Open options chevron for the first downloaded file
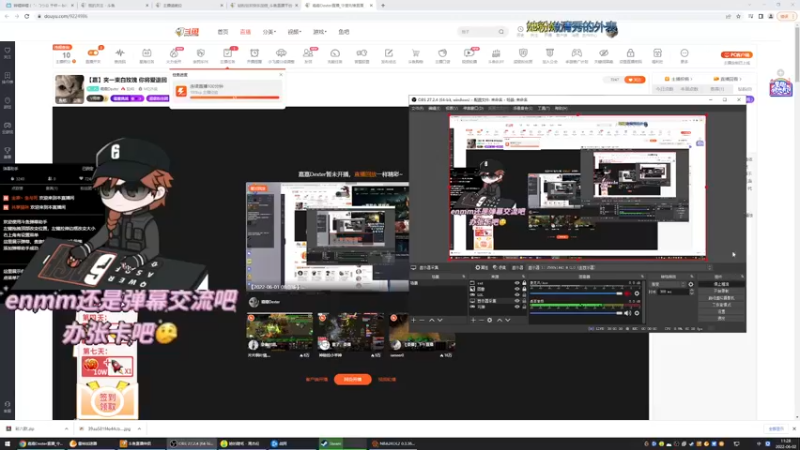This screenshot has width=800, height=450. tap(66, 429)
